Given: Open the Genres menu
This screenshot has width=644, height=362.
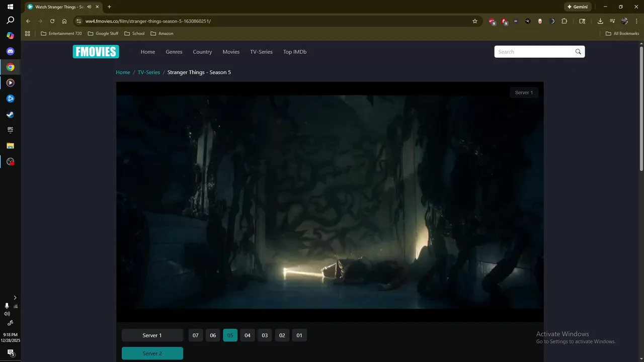Looking at the screenshot, I should (x=174, y=52).
